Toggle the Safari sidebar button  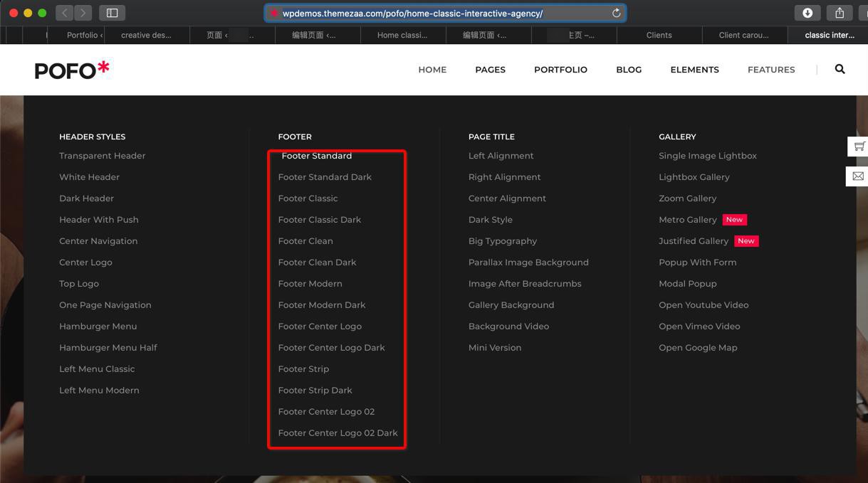(x=112, y=13)
